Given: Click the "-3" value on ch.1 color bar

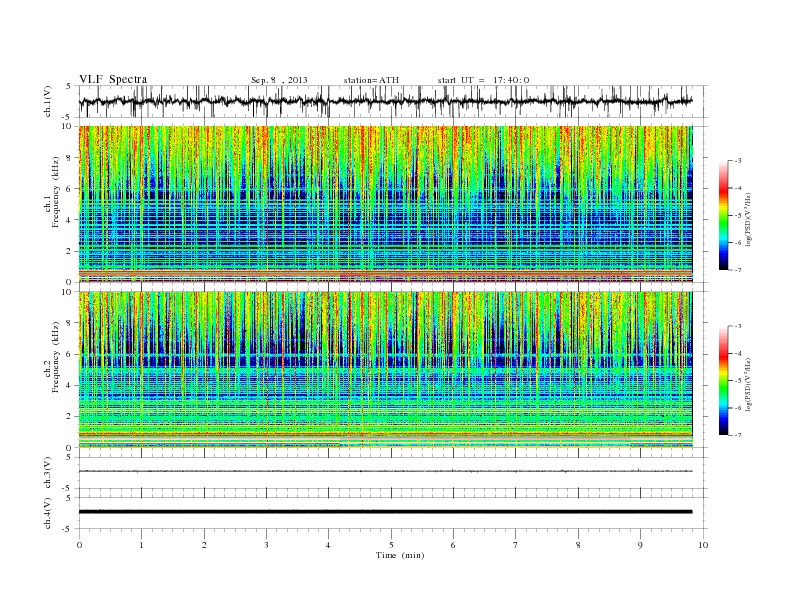Looking at the screenshot, I should coord(738,161).
